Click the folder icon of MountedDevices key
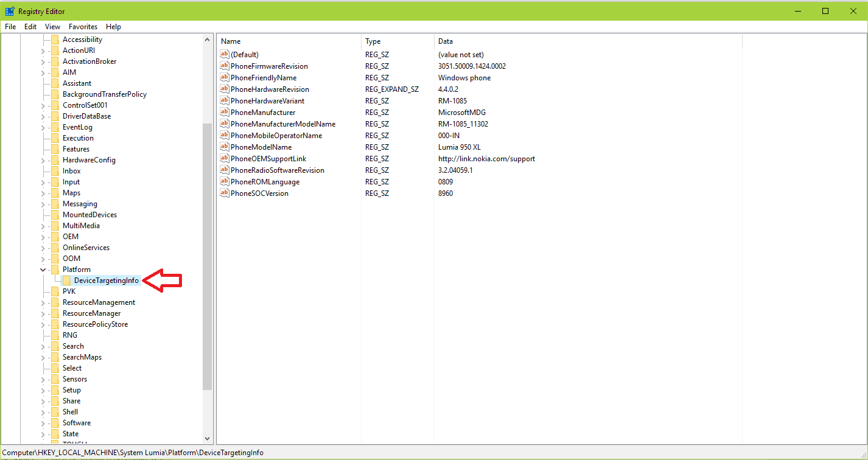This screenshot has width=868, height=460. 55,215
